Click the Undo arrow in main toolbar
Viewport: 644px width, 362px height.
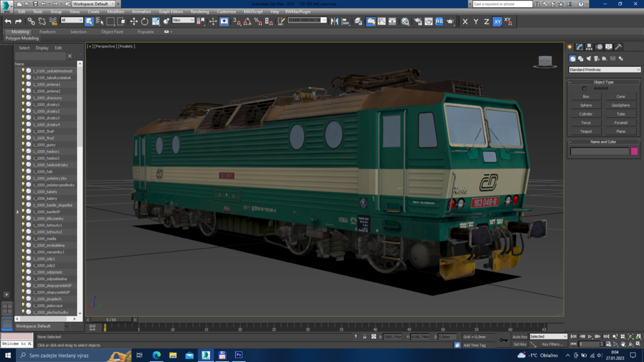[8, 21]
